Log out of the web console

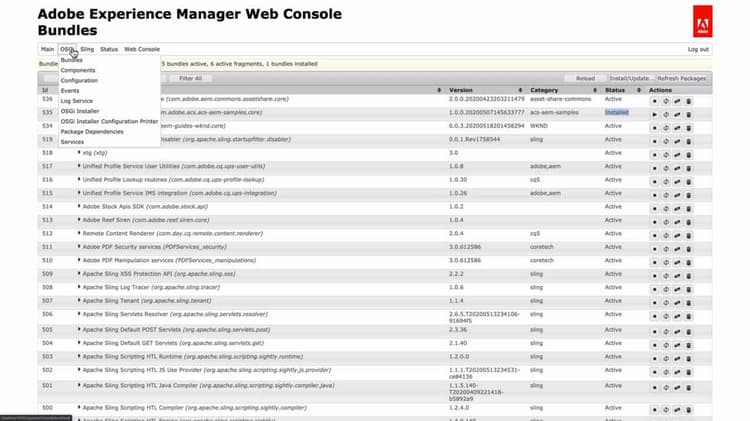point(698,49)
